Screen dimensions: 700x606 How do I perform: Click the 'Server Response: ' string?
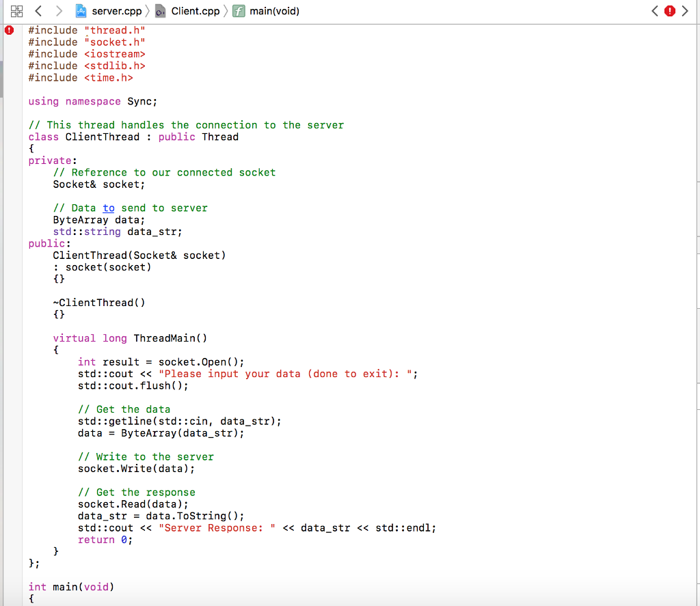tap(217, 528)
